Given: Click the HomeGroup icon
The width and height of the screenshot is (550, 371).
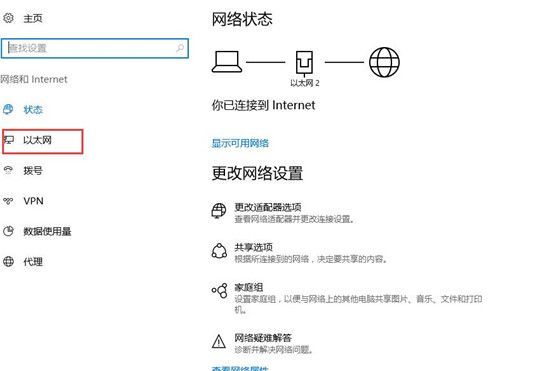Looking at the screenshot, I should click(219, 290).
